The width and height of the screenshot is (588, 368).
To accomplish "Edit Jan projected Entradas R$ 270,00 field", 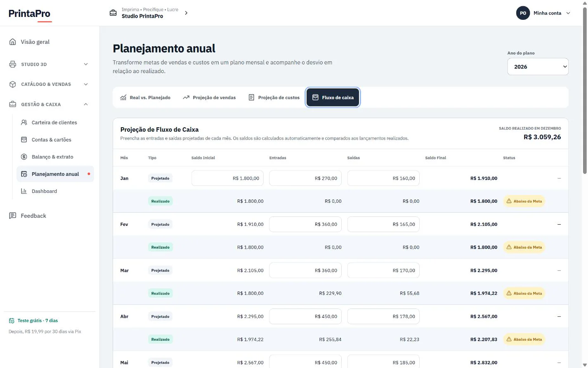I will click(305, 178).
